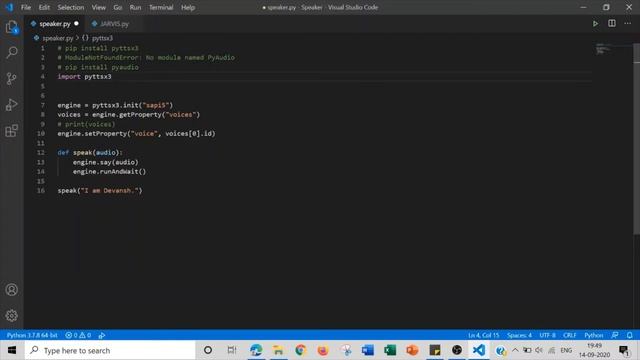Switch to the speaker.py tab
Viewport: 640px width, 360px height.
point(54,24)
